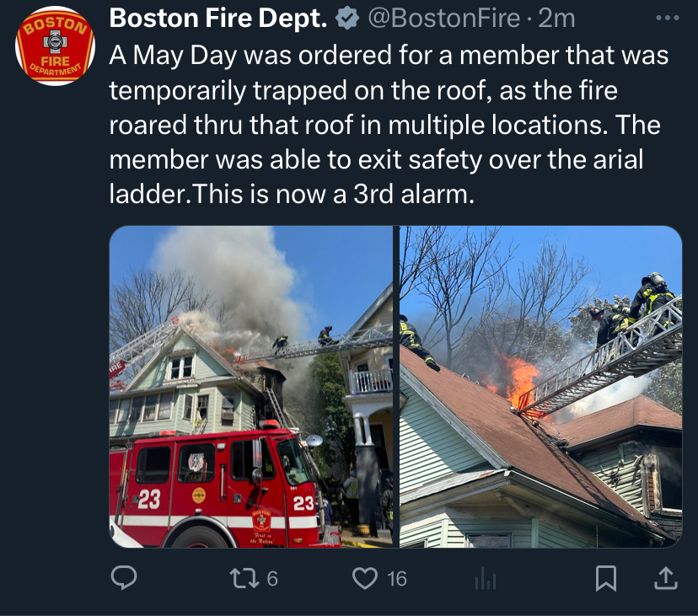
Task: Share the tweet via share icon
Action: pos(665,578)
